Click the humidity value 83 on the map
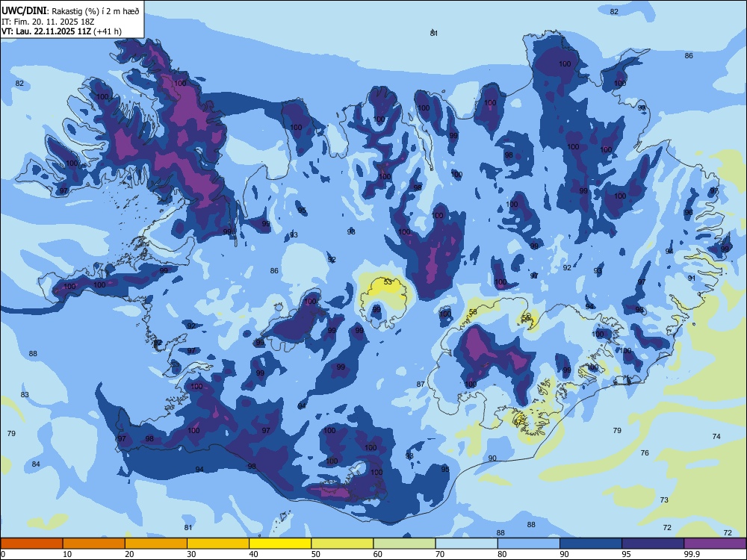747x560 pixels. pos(25,395)
